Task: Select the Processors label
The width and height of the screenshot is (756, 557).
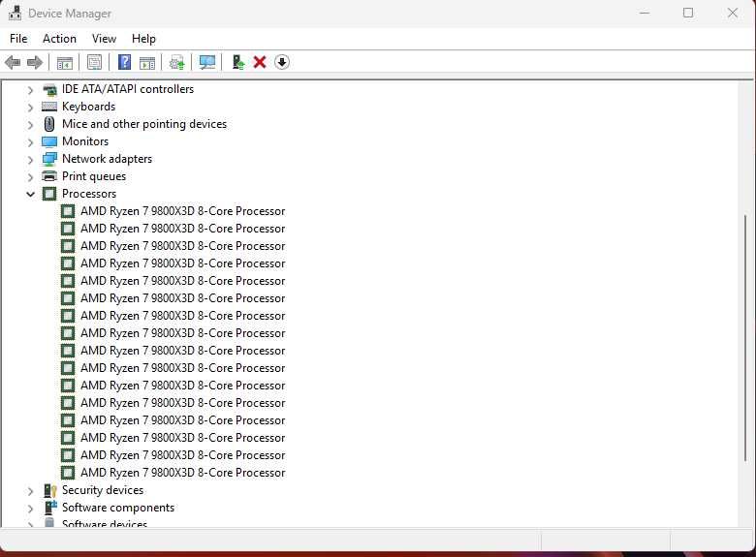Action: coord(89,194)
